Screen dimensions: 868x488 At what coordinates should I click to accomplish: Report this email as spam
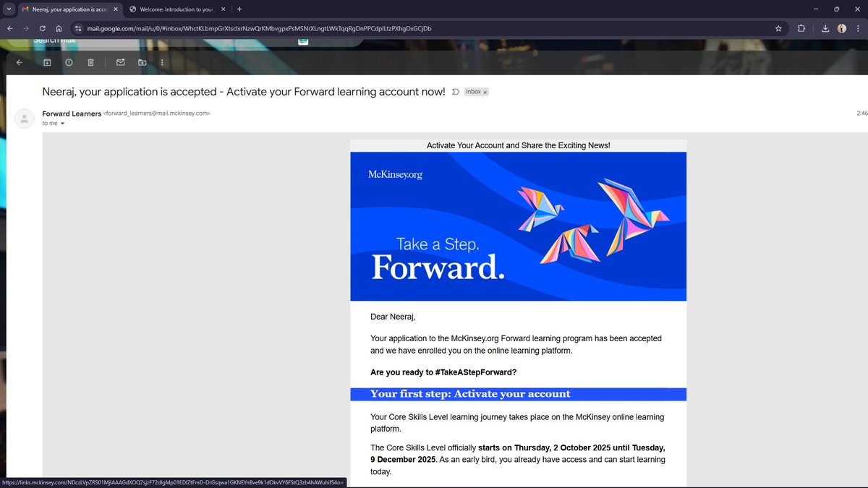[x=69, y=63]
